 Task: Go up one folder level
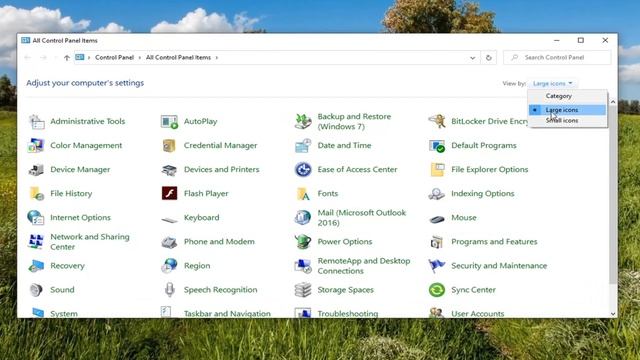point(67,58)
